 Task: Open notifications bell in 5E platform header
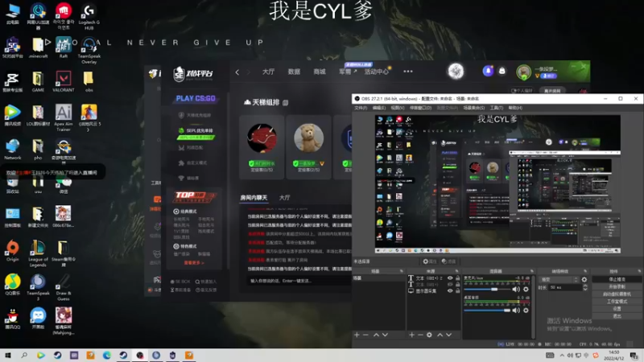click(488, 71)
